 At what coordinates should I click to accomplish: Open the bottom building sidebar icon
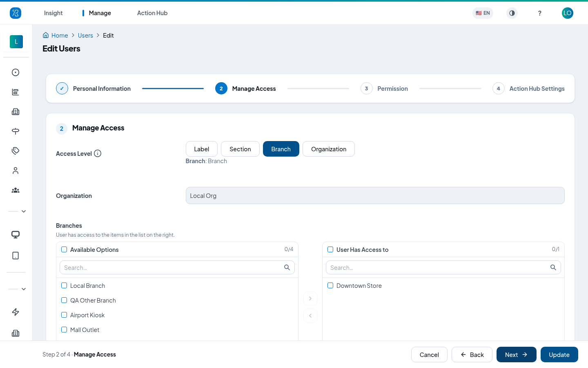pos(16,333)
